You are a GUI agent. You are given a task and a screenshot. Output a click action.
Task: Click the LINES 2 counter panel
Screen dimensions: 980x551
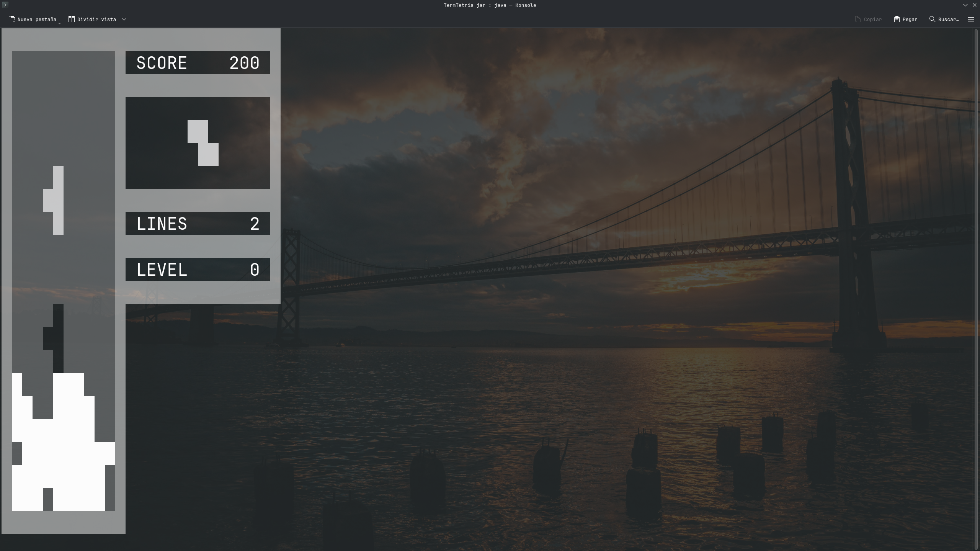198,224
